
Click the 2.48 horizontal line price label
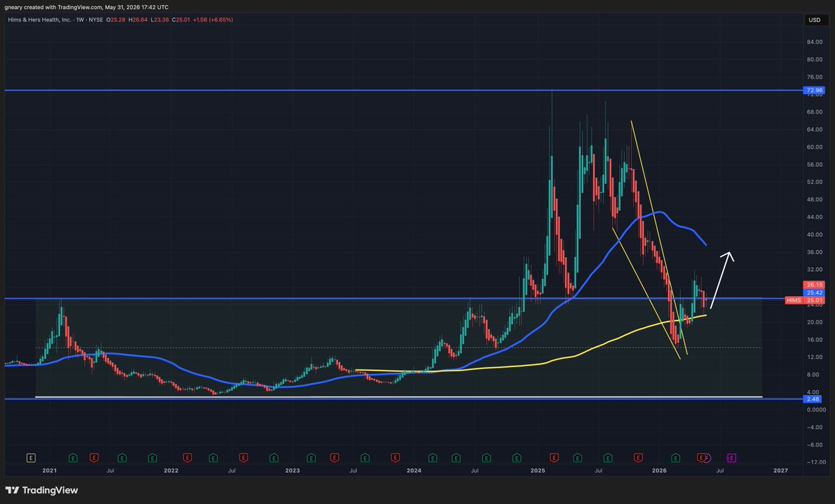[813, 399]
